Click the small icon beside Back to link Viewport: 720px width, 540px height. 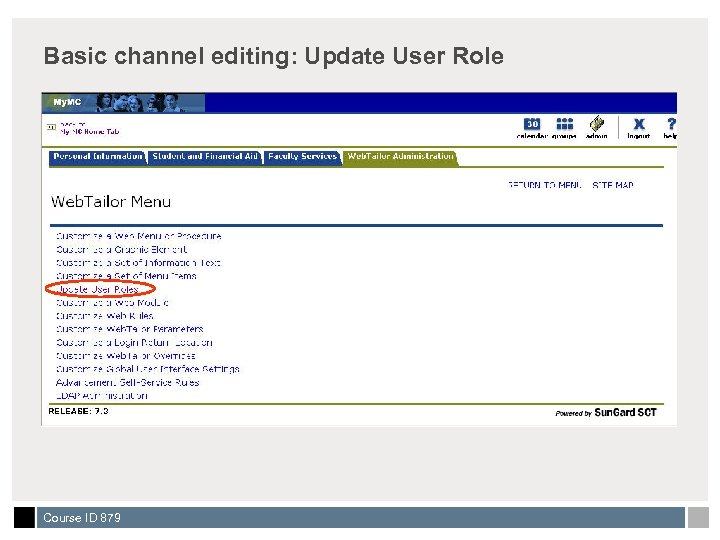[51, 127]
